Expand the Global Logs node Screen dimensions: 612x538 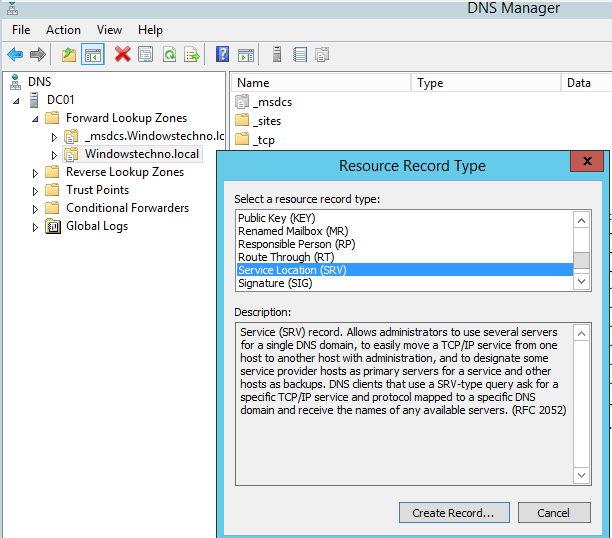coord(35,227)
